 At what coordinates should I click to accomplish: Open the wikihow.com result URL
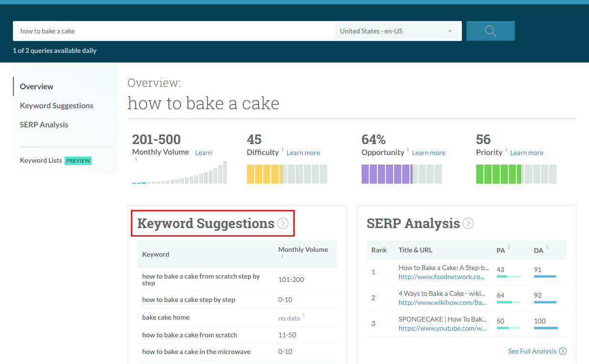pyautogui.click(x=442, y=302)
